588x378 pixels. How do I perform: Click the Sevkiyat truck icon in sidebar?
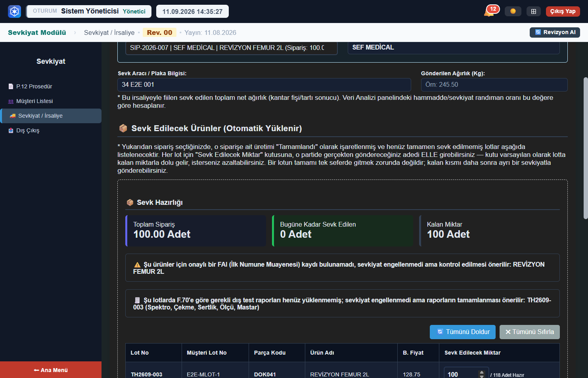[x=13, y=116]
